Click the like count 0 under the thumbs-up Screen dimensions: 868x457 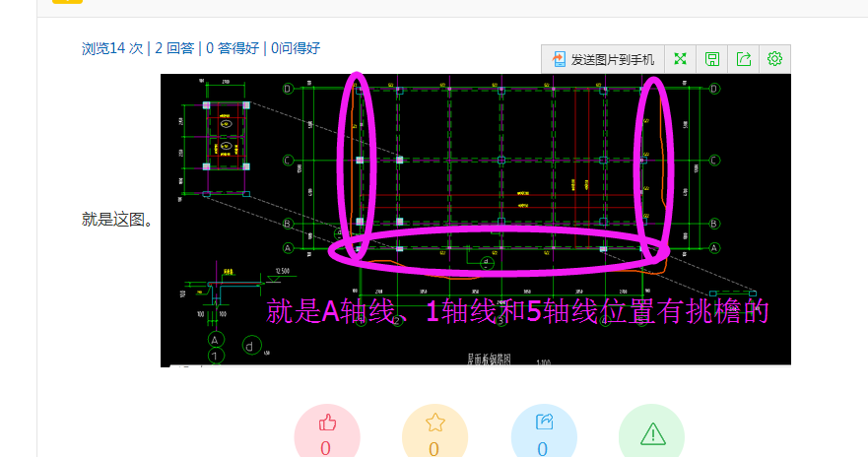tap(325, 448)
